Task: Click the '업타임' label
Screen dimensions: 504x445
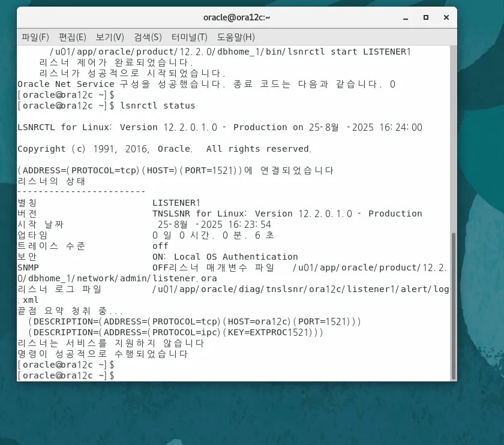Action: (x=32, y=235)
